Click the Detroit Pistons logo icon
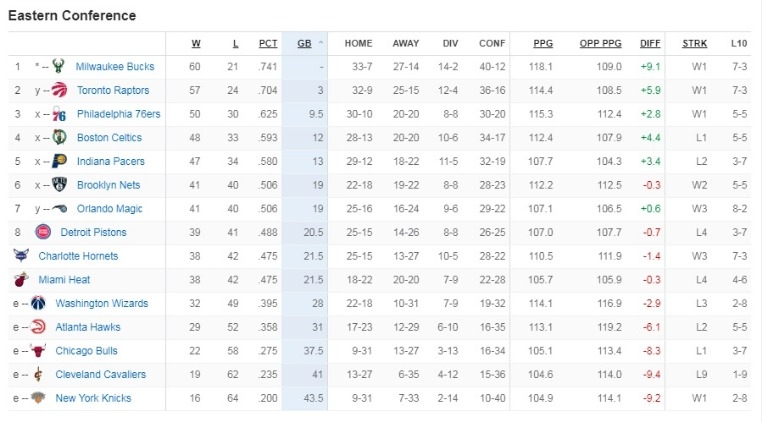This screenshot has width=762, height=422. coord(42,232)
